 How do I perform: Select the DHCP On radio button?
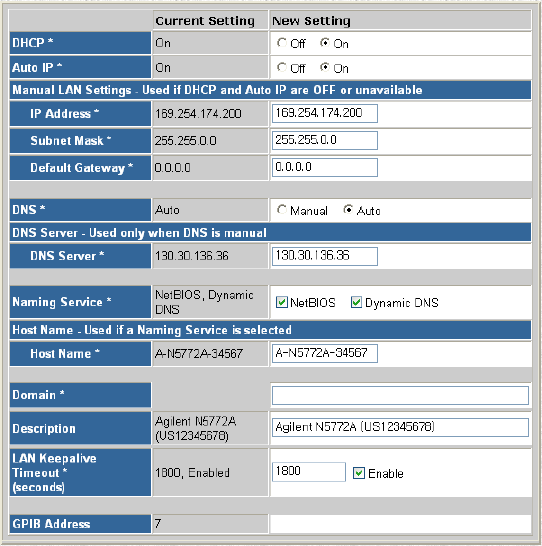(x=325, y=43)
